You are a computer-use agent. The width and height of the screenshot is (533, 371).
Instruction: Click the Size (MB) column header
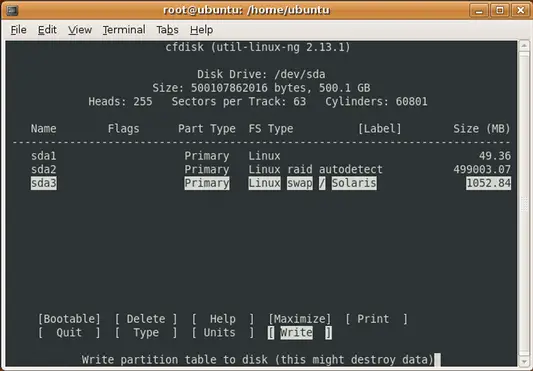(482, 129)
